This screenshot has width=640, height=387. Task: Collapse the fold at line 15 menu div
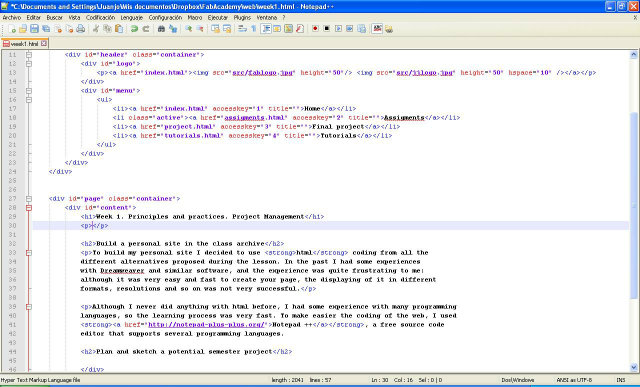click(29, 91)
